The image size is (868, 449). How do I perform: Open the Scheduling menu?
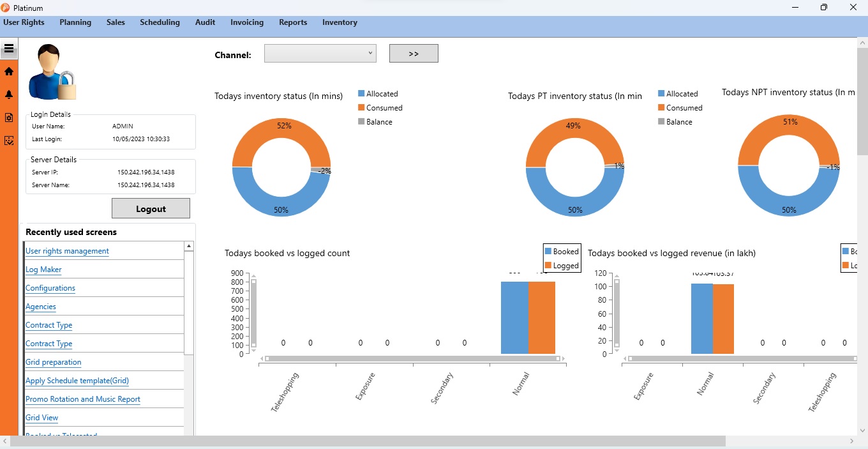160,22
